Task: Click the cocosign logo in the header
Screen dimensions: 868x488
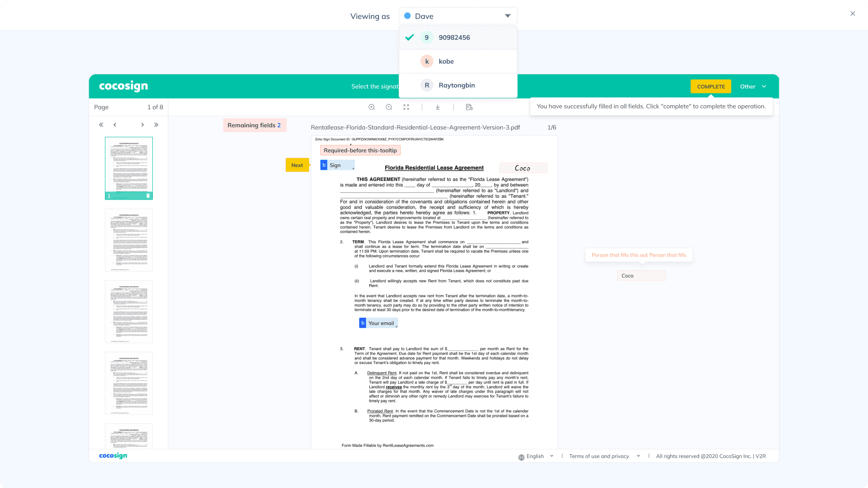Action: tap(123, 86)
